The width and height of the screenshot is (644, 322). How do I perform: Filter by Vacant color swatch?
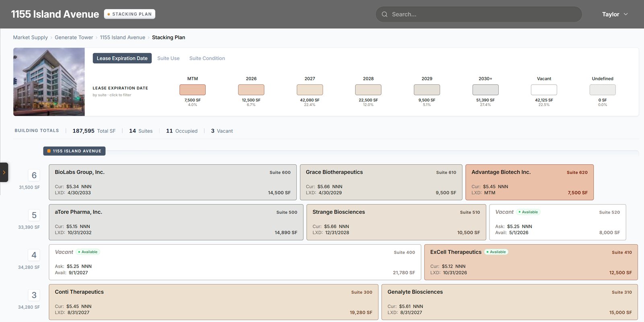(x=544, y=90)
